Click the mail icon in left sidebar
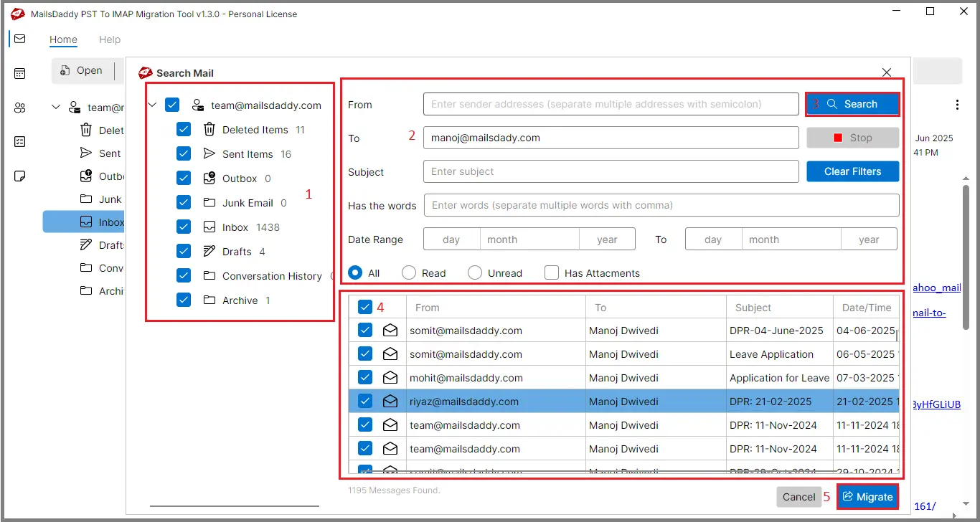The width and height of the screenshot is (980, 522). click(x=19, y=39)
